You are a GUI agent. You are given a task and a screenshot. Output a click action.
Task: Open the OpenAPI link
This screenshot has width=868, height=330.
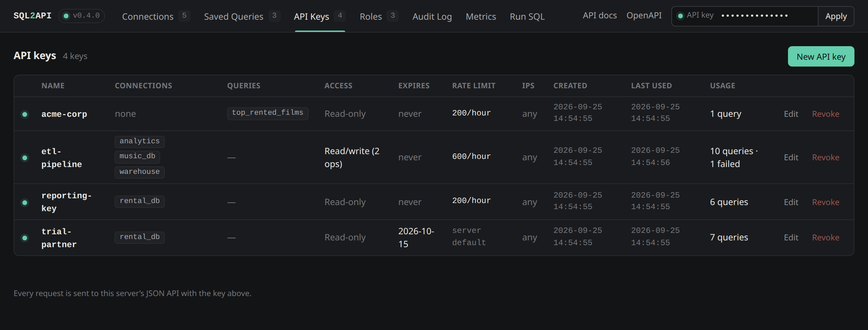[644, 16]
